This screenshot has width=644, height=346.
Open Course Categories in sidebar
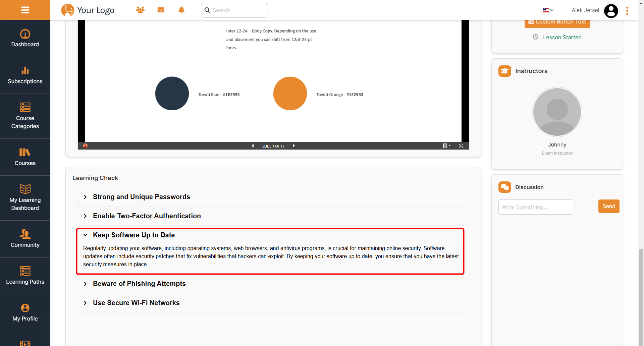[x=25, y=116]
